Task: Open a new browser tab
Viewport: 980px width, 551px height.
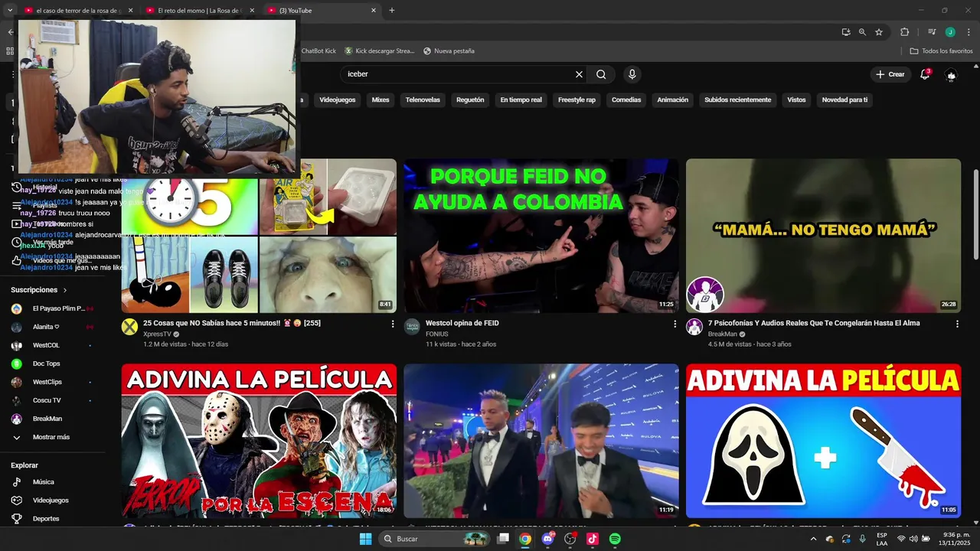Action: point(392,11)
